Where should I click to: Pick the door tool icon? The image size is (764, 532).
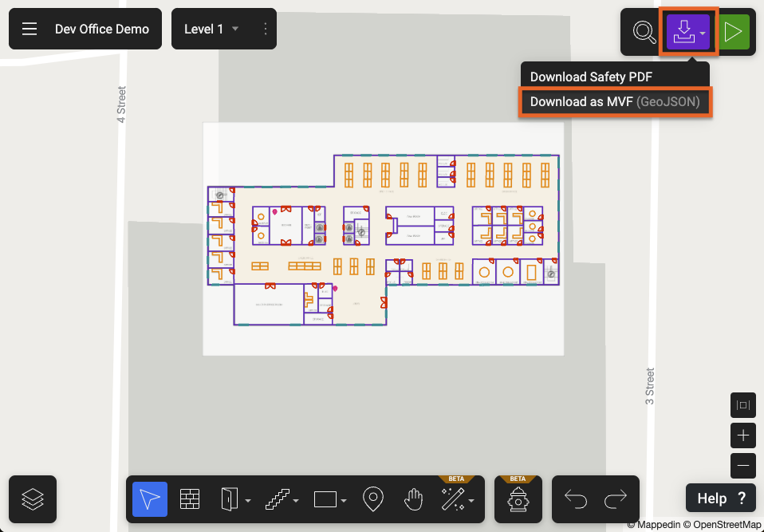click(229, 499)
